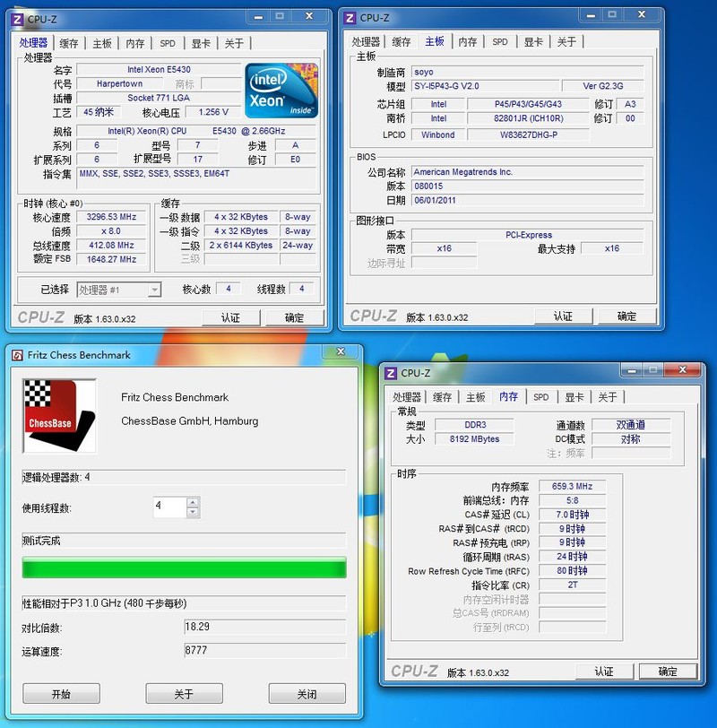The height and width of the screenshot is (728, 717).
Task: Switch to 处理器 tab in mainboard CPU-Z window
Action: (366, 42)
